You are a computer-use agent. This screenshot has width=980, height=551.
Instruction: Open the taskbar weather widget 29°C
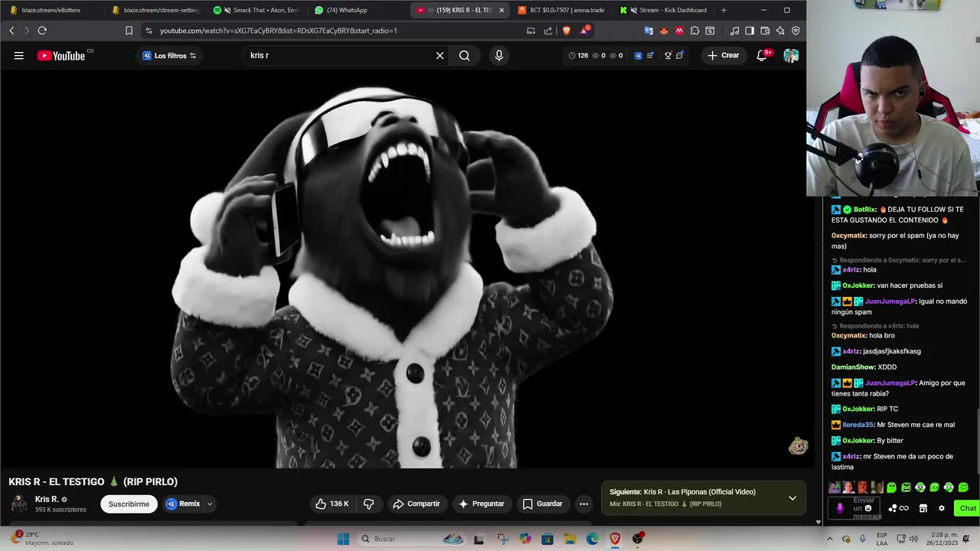pos(42,539)
